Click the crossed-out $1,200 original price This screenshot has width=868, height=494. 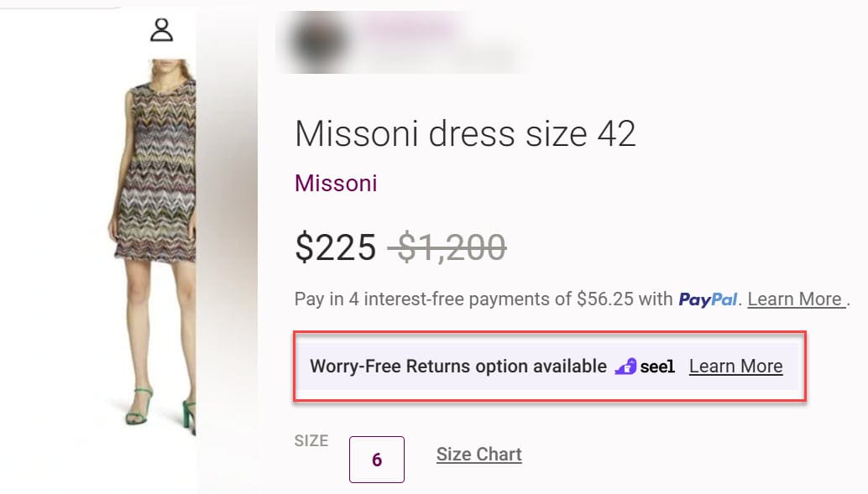point(447,247)
